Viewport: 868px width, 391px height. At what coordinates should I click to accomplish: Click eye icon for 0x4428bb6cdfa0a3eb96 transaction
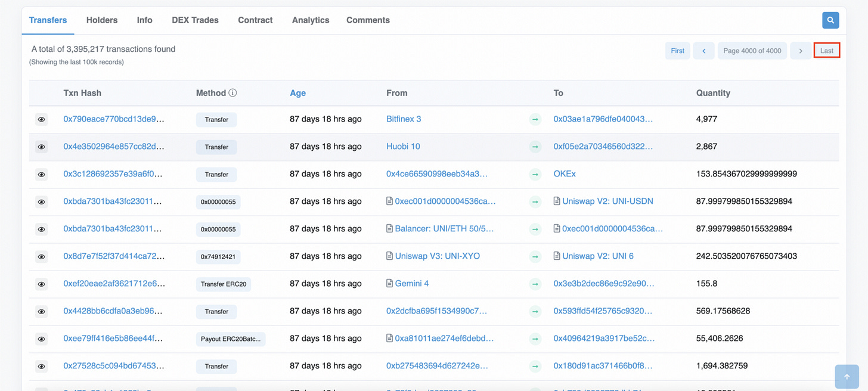41,311
